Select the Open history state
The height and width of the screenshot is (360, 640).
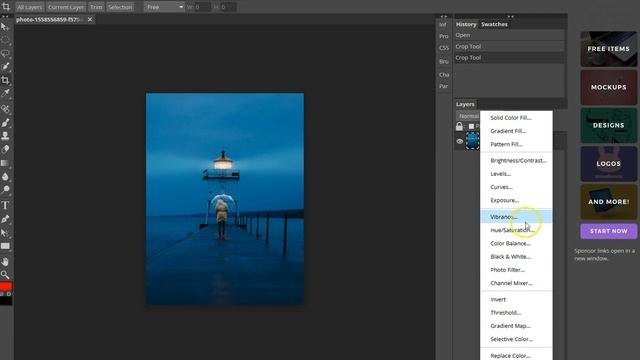pos(510,35)
